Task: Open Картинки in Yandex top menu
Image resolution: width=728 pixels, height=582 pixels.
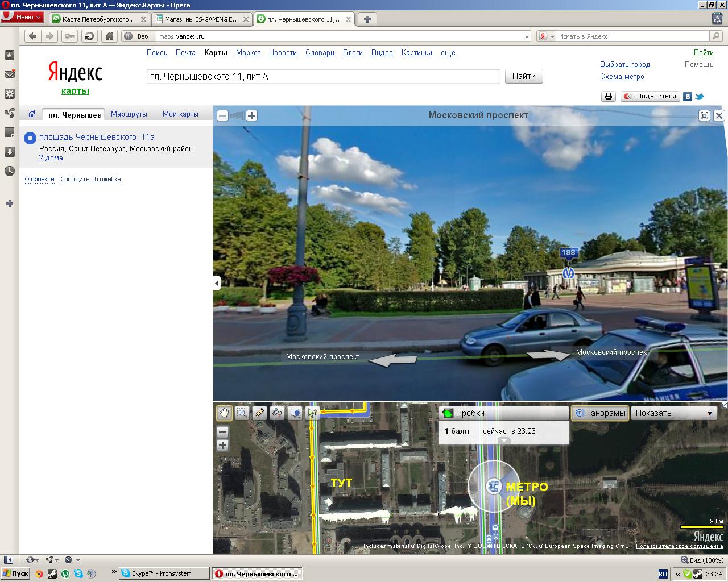Action: pyautogui.click(x=416, y=52)
